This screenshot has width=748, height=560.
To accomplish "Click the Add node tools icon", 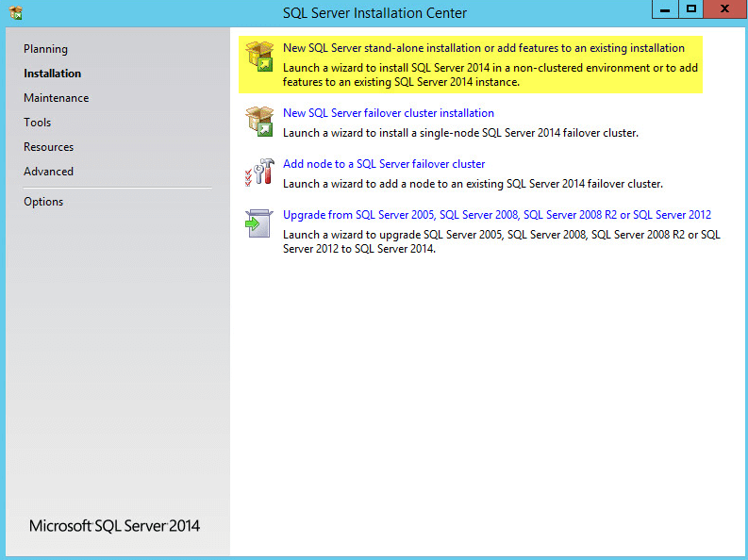I will [259, 173].
